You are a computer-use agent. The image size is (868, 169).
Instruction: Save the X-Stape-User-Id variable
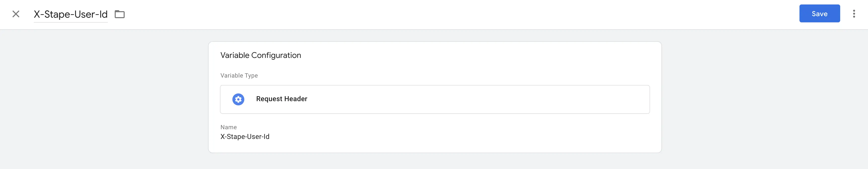coord(819,13)
